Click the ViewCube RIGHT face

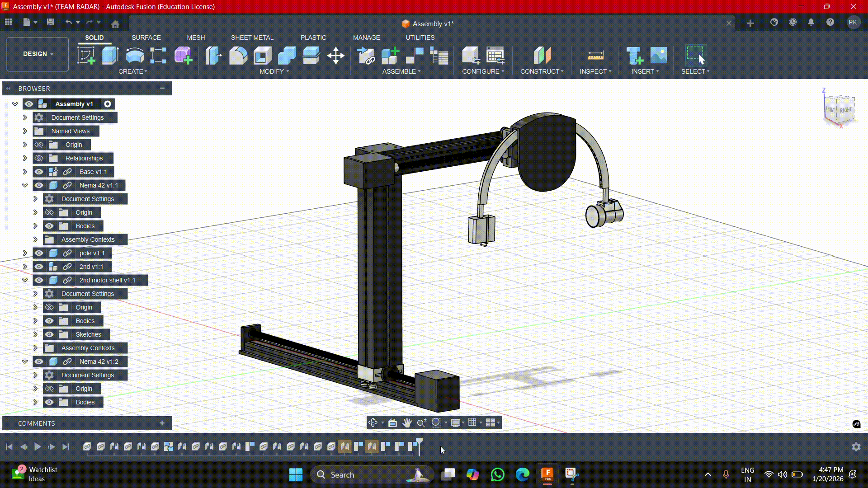(x=846, y=110)
